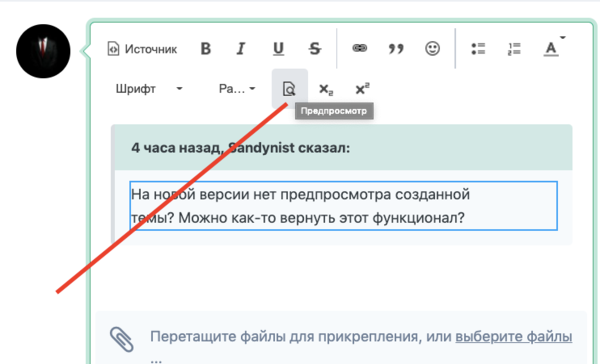Insert a numbered list
Image resolution: width=600 pixels, height=364 pixels.
click(514, 49)
